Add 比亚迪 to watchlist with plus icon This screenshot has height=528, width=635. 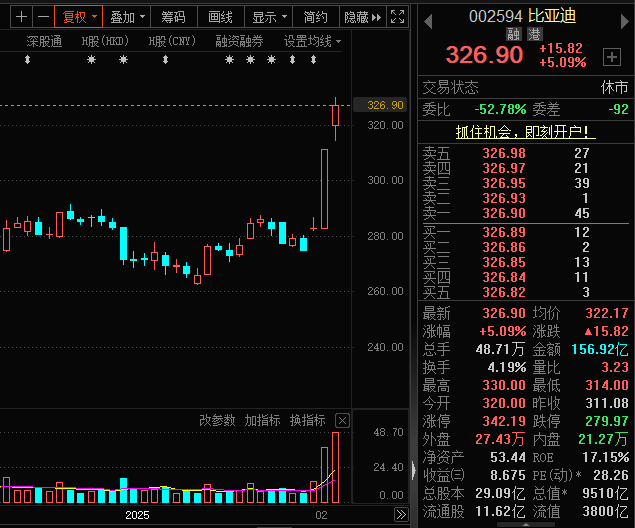pyautogui.click(x=611, y=57)
